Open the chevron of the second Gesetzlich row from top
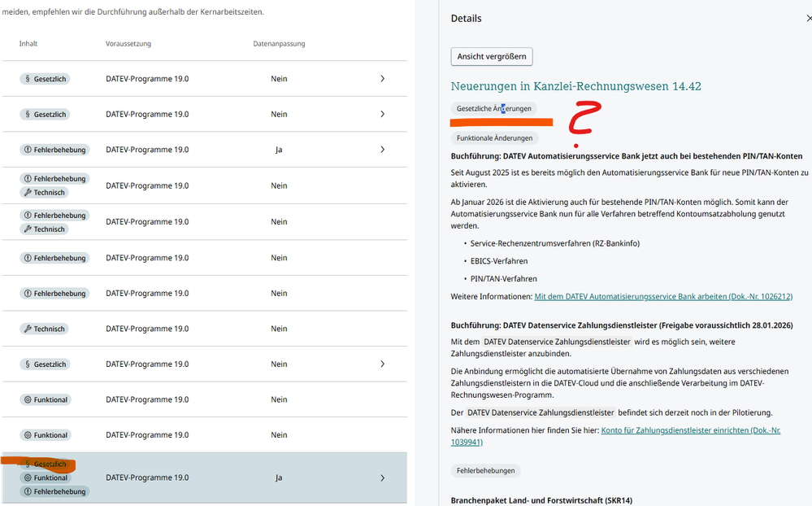812x506 pixels. tap(382, 114)
